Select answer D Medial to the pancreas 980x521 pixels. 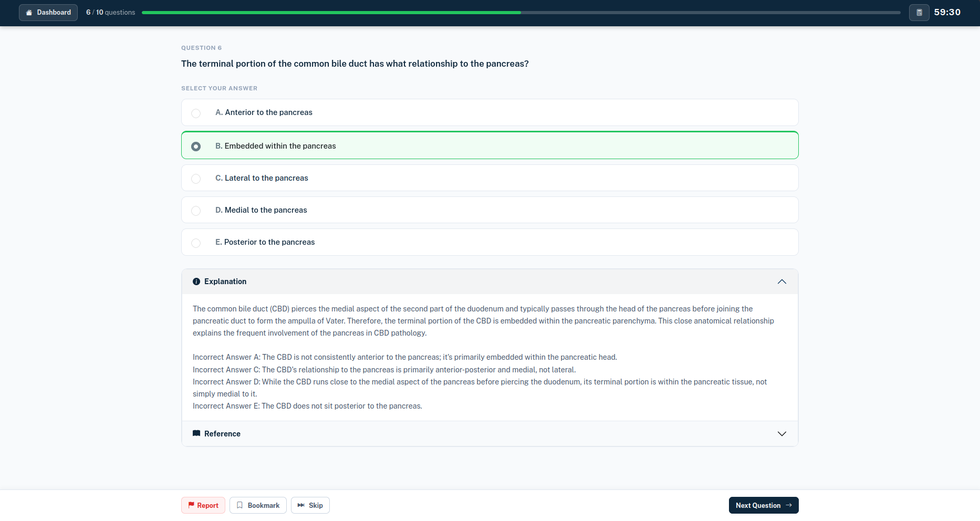[490, 210]
